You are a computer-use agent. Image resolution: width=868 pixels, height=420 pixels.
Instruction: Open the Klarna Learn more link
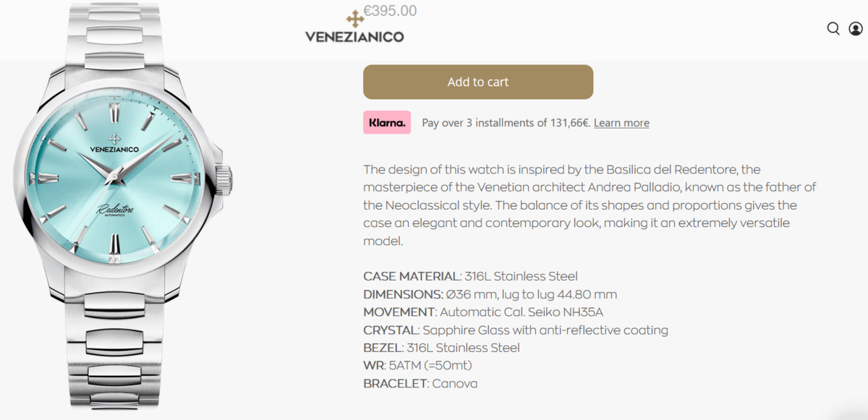coord(621,123)
